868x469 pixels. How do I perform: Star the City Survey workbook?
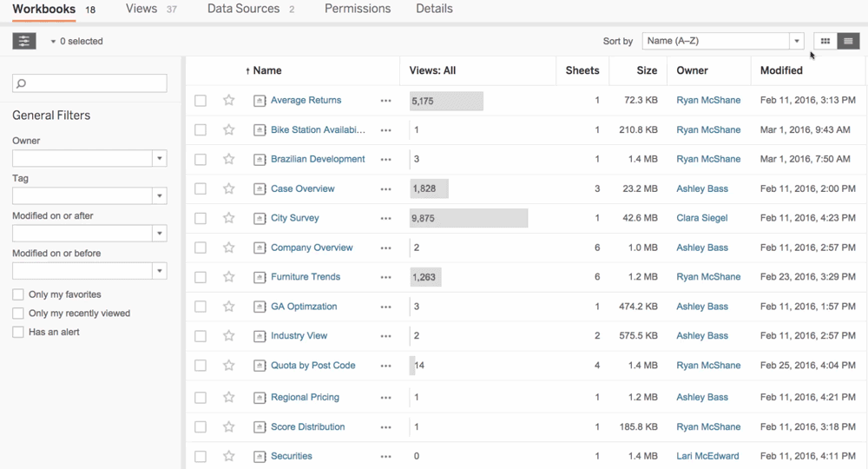(229, 219)
